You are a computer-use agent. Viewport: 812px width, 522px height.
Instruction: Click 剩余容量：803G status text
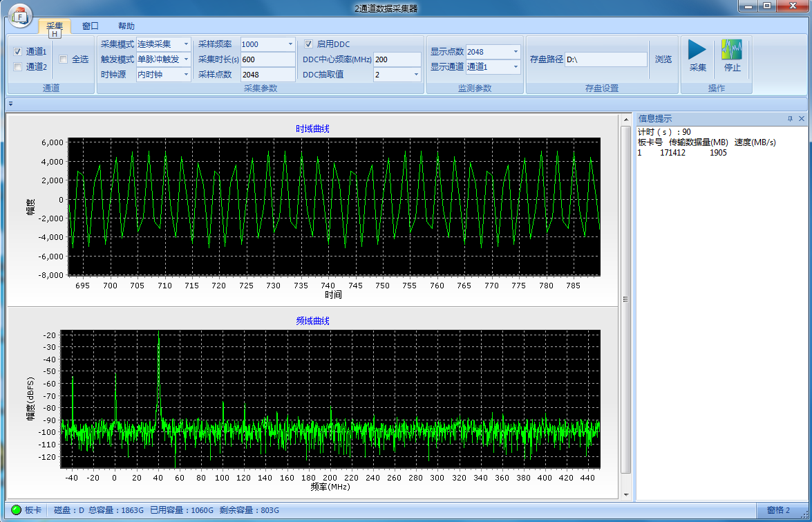(x=249, y=510)
